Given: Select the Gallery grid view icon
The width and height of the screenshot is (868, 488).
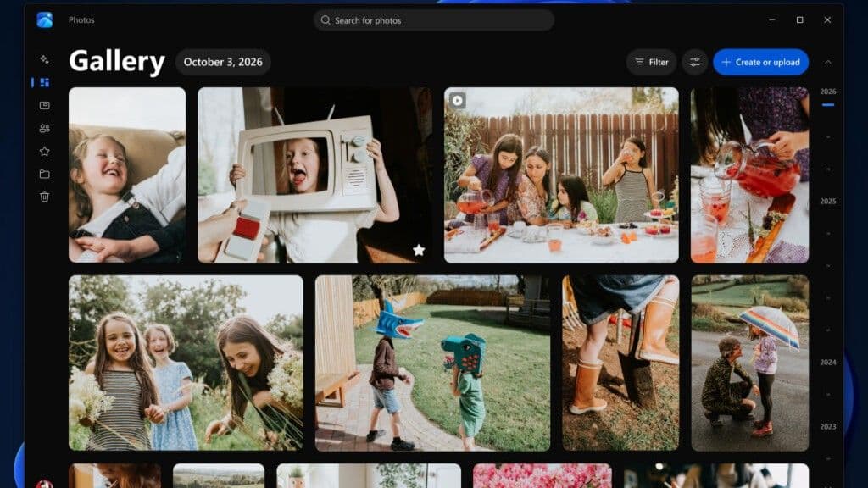Looking at the screenshot, I should click(44, 82).
